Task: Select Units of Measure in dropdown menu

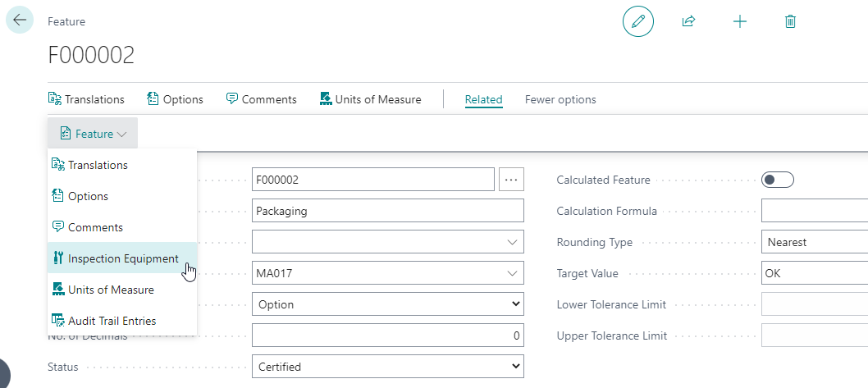Action: [121, 290]
